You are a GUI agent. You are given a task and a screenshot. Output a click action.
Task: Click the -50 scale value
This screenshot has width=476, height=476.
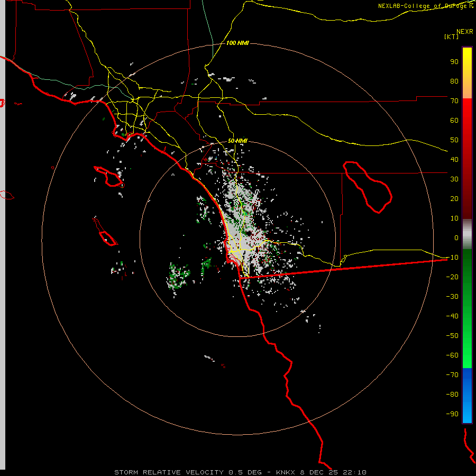(x=452, y=336)
